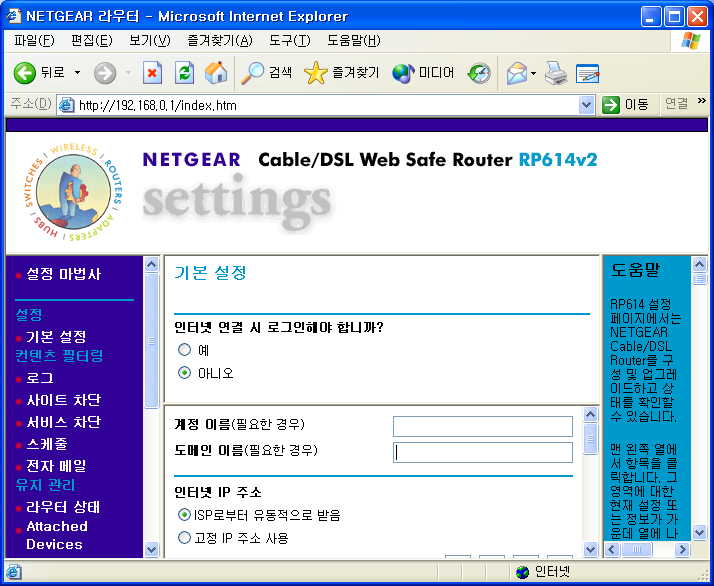714x586 pixels.
Task: Open 전자 메일 sidebar link
Action: (x=56, y=466)
